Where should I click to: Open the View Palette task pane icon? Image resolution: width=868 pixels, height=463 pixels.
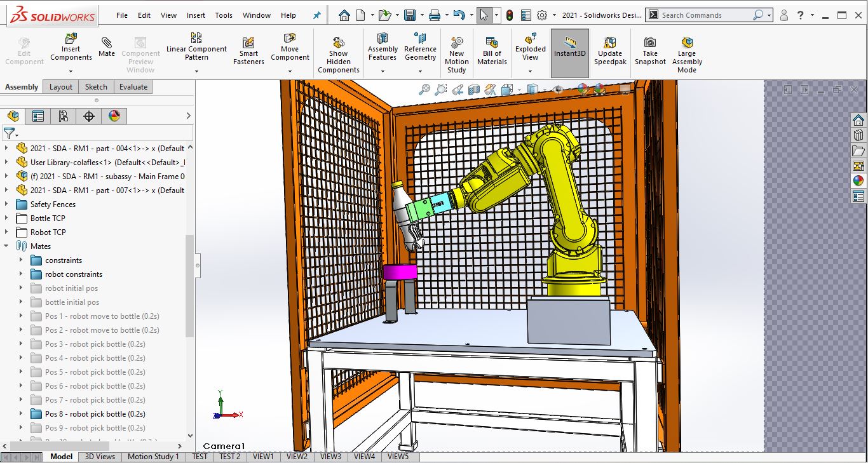(x=858, y=166)
